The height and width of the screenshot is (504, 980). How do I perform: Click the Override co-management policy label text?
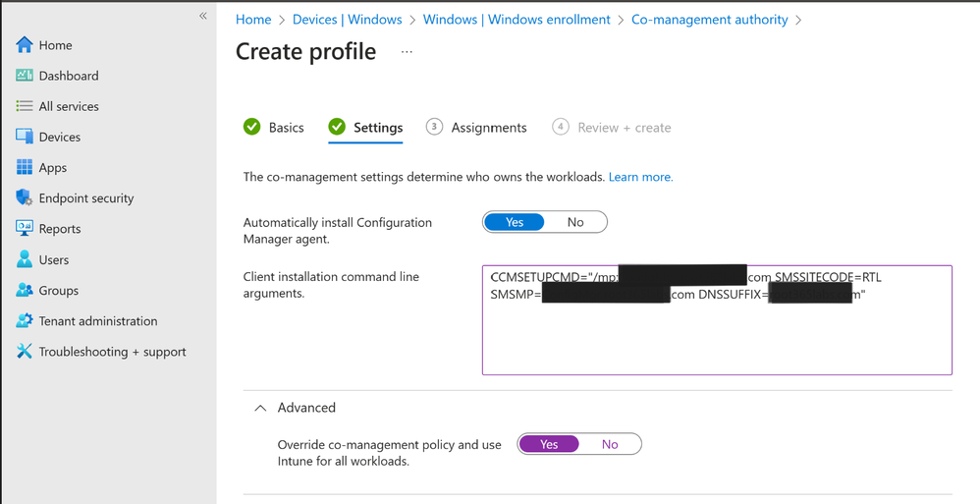[x=390, y=453]
